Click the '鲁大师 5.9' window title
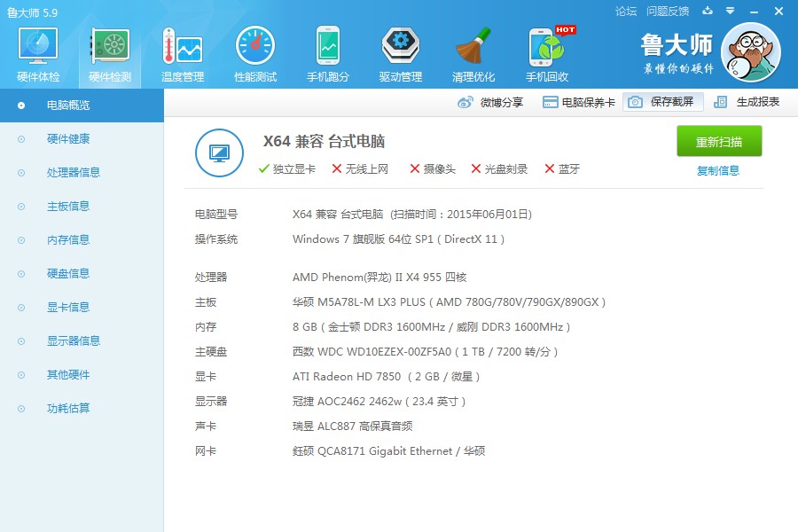 [32, 12]
